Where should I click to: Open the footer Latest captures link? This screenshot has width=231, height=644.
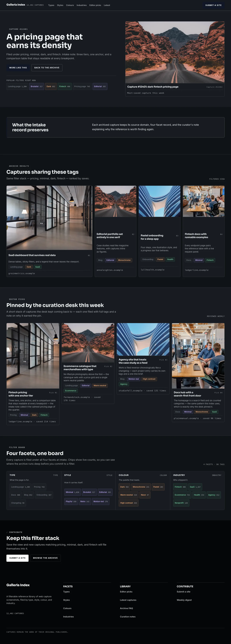[128, 600]
